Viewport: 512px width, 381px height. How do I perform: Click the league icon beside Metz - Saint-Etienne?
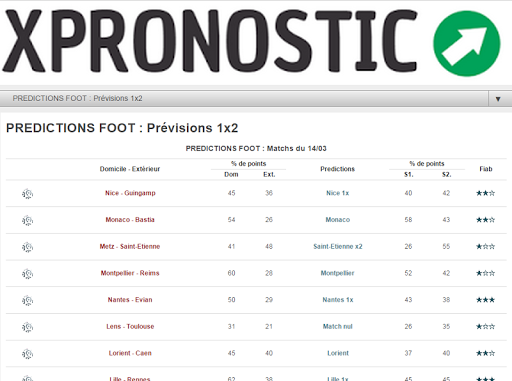coord(27,247)
